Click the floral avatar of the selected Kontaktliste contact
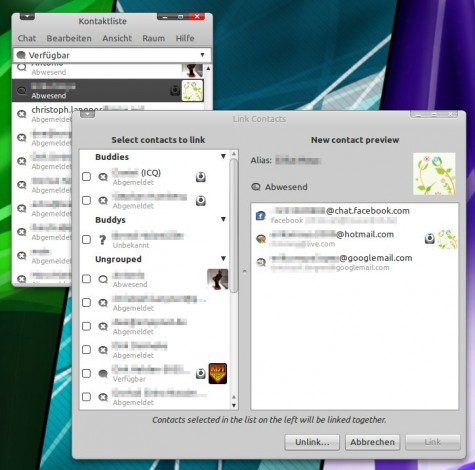This screenshot has height=470, width=475. tap(192, 90)
